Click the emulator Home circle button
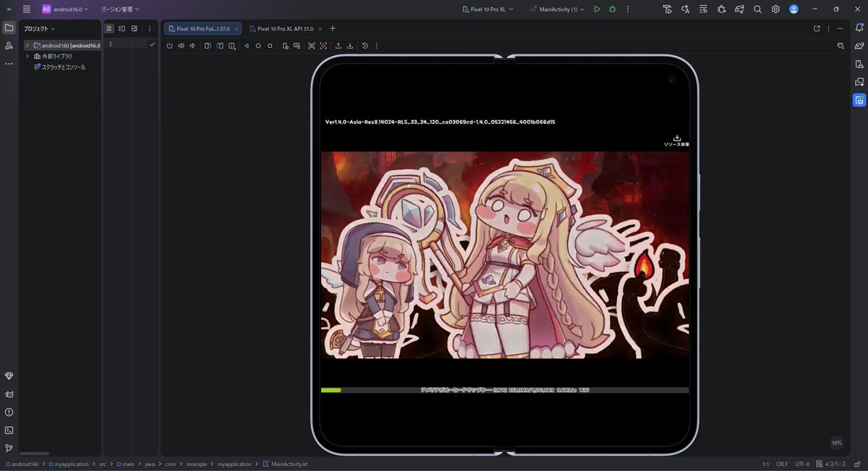The height and width of the screenshot is (471, 868). click(x=258, y=46)
